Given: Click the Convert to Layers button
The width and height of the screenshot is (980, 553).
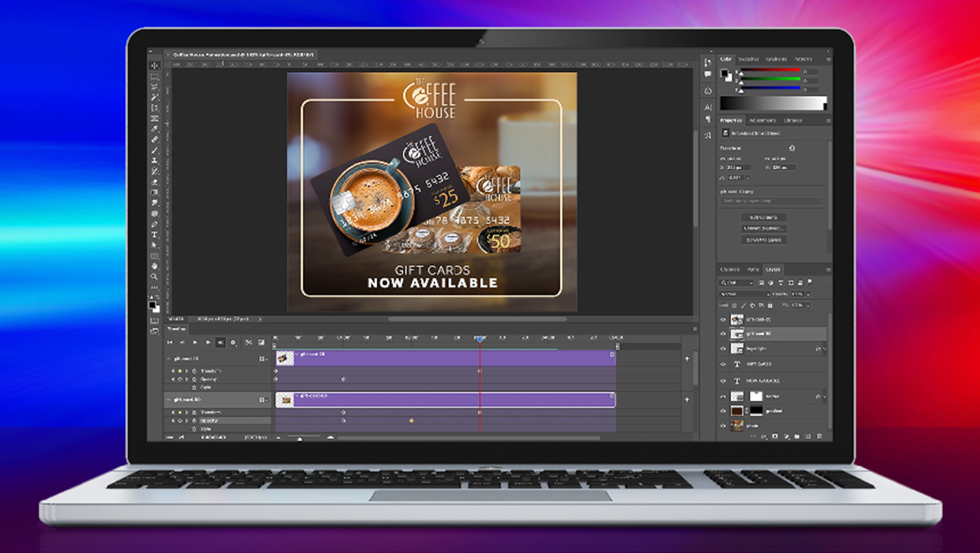Looking at the screenshot, I should click(x=763, y=239).
